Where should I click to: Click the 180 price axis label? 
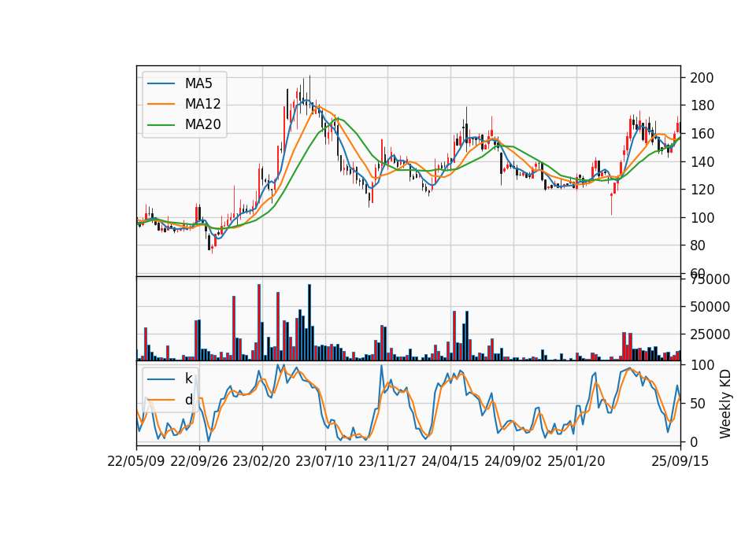click(x=702, y=105)
